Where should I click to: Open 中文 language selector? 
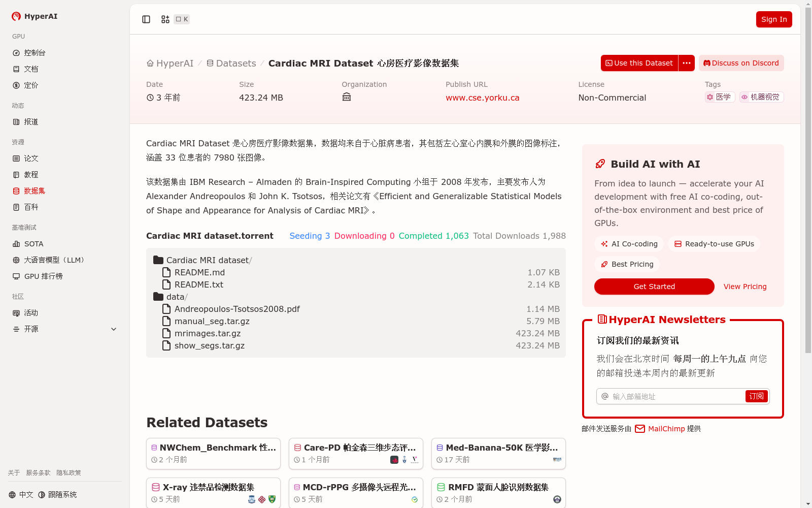pyautogui.click(x=21, y=495)
